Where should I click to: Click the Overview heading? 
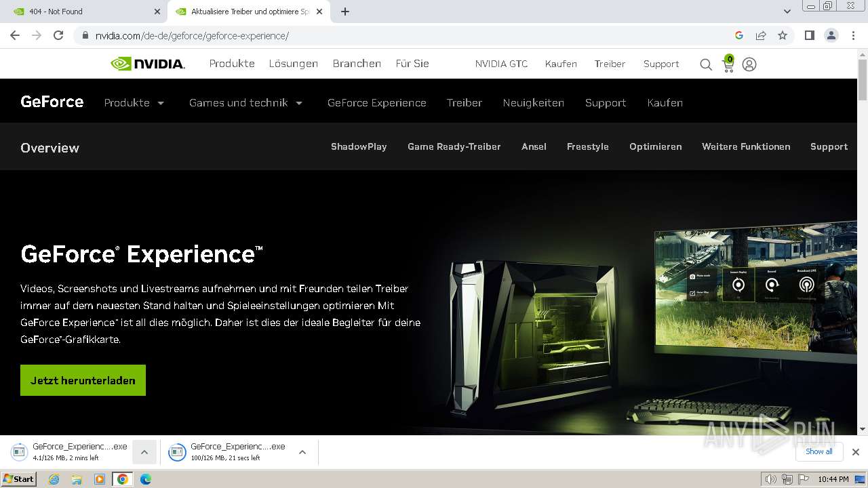(x=50, y=147)
